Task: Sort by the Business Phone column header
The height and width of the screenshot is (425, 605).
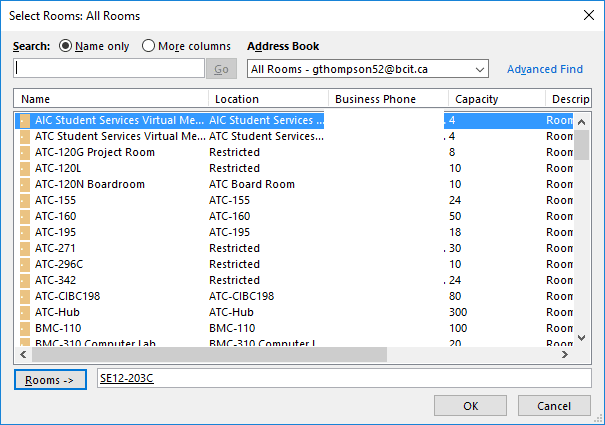Action: [x=389, y=99]
